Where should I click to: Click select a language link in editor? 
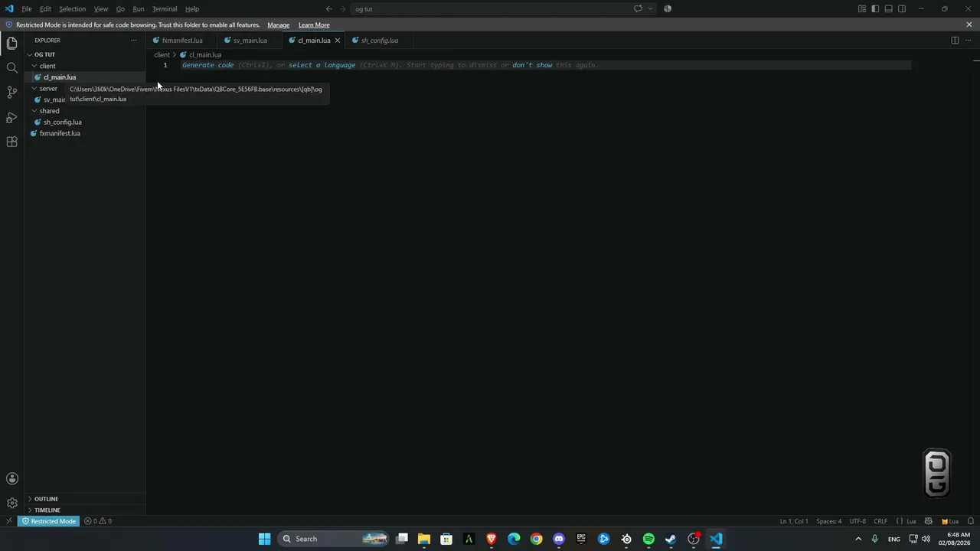(322, 65)
